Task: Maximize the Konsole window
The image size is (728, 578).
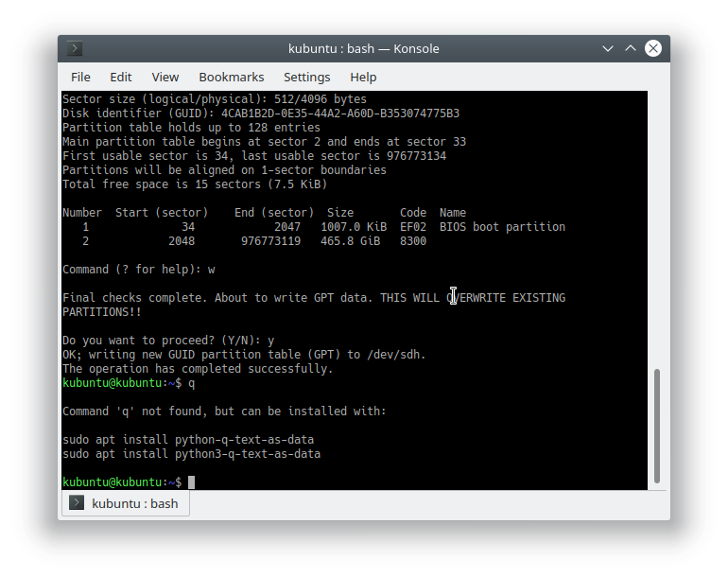Action: (x=630, y=48)
